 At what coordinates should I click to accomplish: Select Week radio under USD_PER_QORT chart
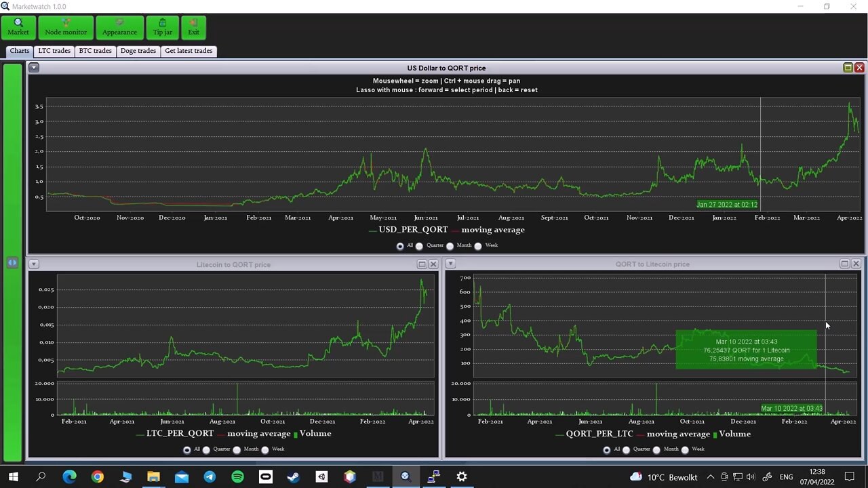(478, 246)
